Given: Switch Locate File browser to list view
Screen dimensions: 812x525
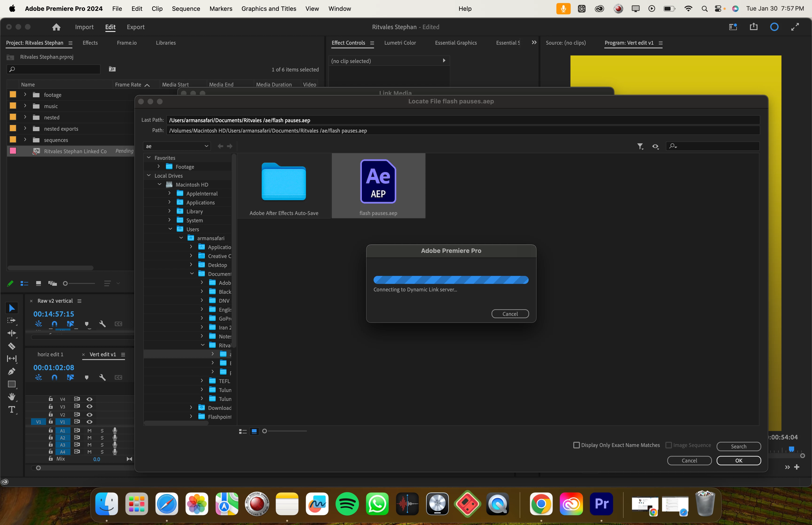Looking at the screenshot, I should (x=243, y=431).
